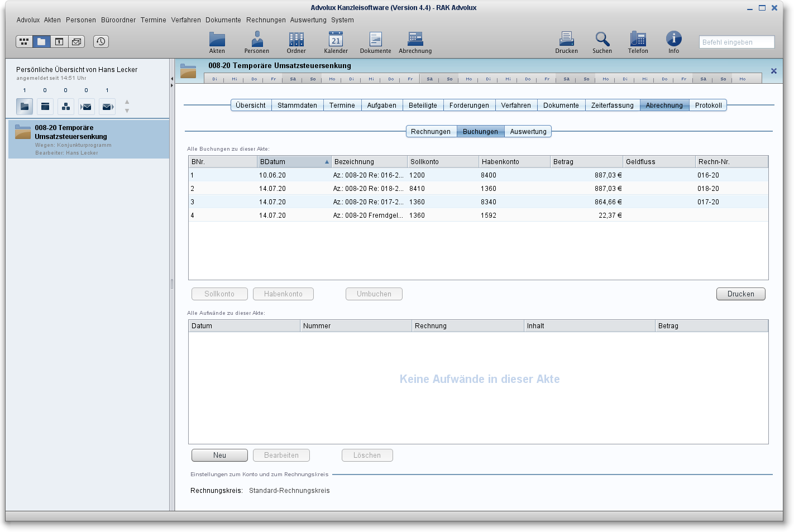Image resolution: width=794 pixels, height=532 pixels.
Task: Switch to the Übersicht tab
Action: pyautogui.click(x=251, y=106)
